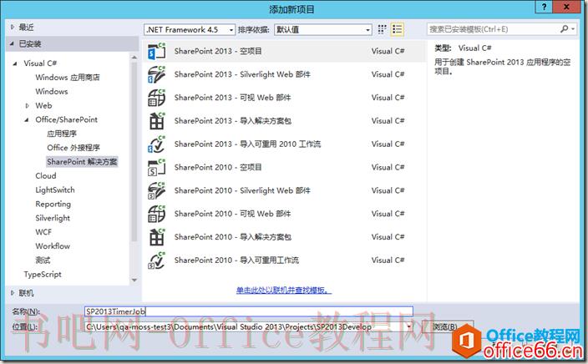The height and width of the screenshot is (364, 588).
Task: Select LightSwitch category in tree
Action: click(x=55, y=190)
